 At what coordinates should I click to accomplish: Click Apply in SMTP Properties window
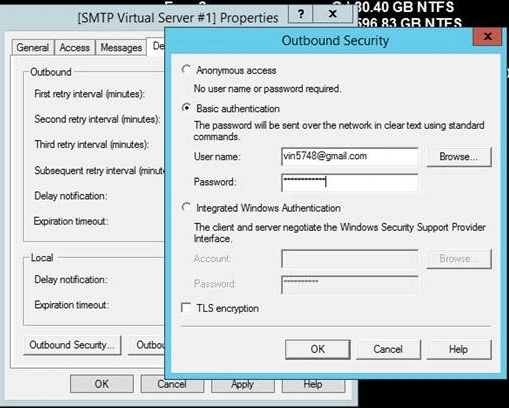pos(243,384)
